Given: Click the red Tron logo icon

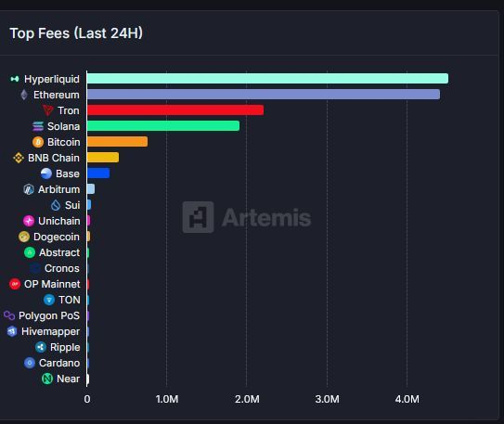Looking at the screenshot, I should [48, 110].
